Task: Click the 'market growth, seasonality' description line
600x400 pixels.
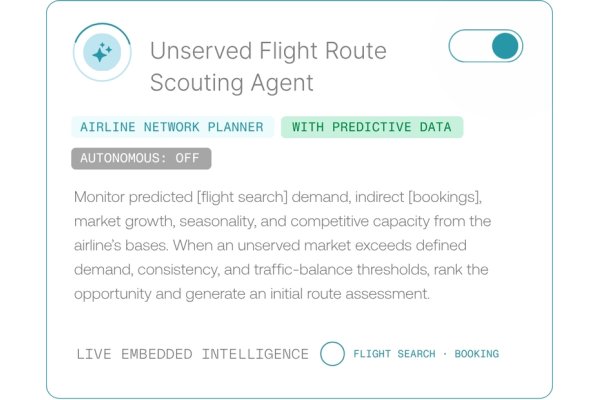Action: click(282, 221)
